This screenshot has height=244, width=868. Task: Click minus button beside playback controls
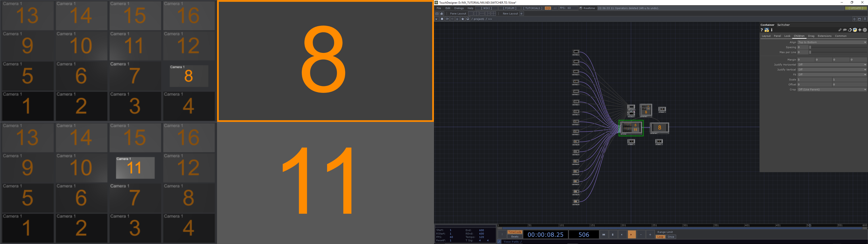pos(641,235)
